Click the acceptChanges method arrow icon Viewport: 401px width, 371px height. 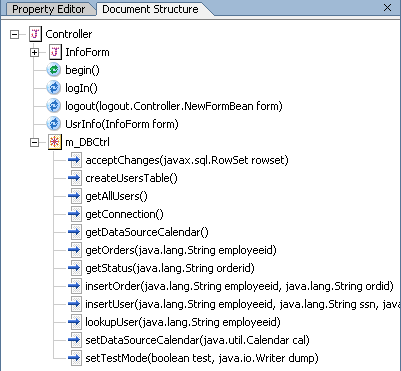pos(75,160)
